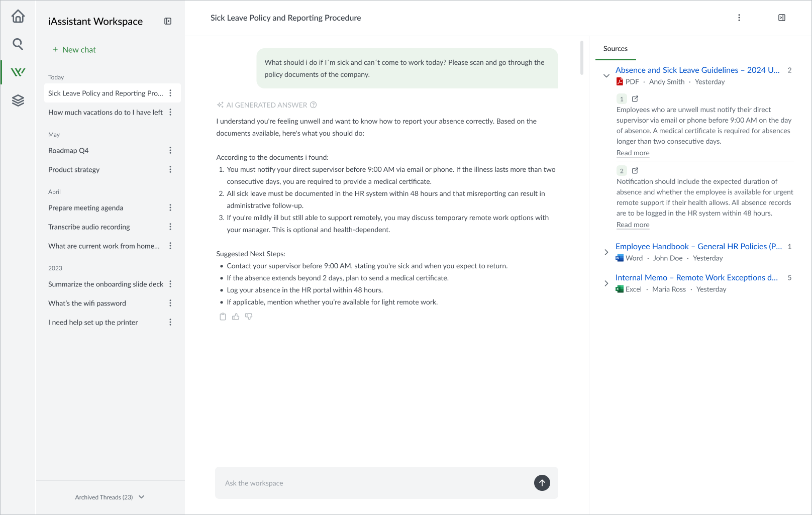Open the stacked layers icon in the rail
The width and height of the screenshot is (812, 515).
pyautogui.click(x=18, y=100)
